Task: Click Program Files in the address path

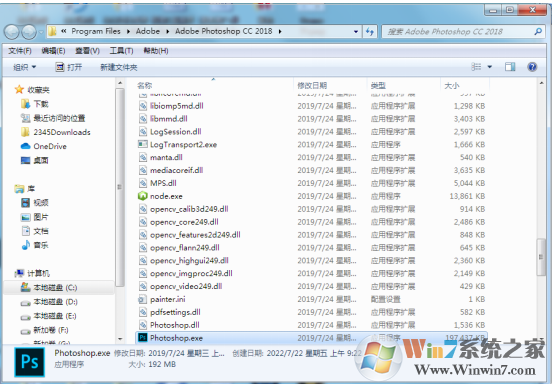Action: pos(96,31)
